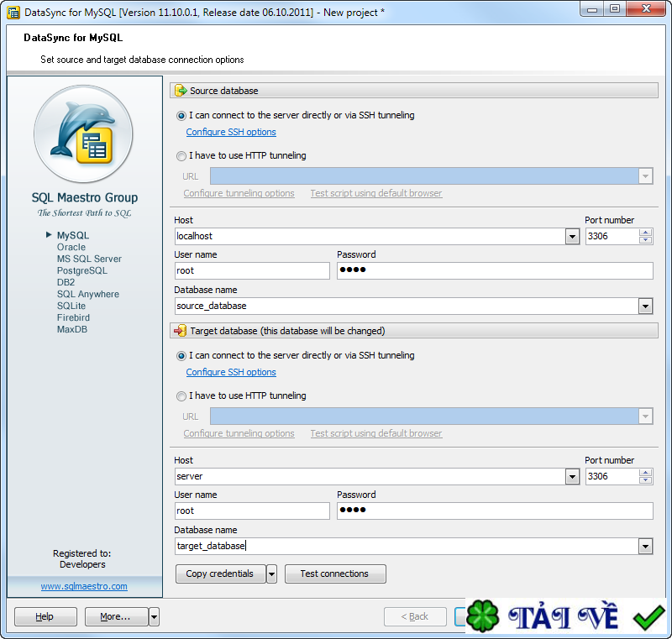Expand the source Database name dropdown
This screenshot has width=672, height=639.
click(x=645, y=306)
